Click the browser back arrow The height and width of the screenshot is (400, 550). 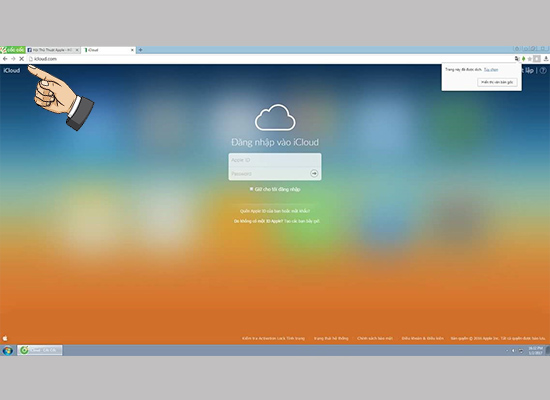coord(5,59)
